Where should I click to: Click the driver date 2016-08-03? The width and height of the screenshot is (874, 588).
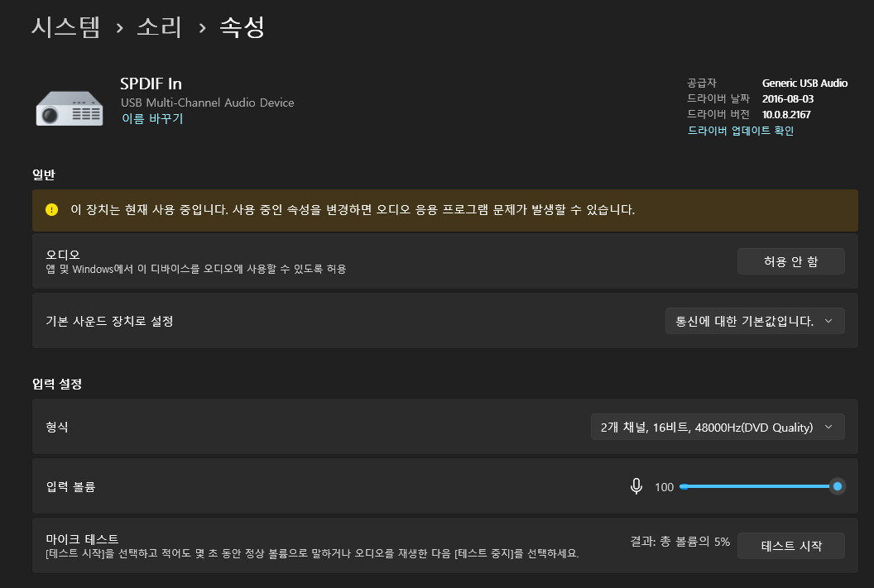point(788,98)
